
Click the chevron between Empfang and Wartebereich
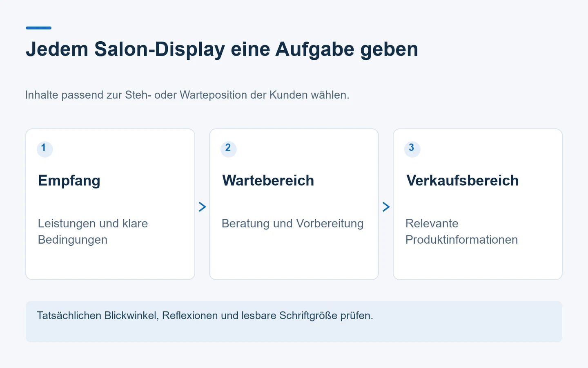[202, 207]
